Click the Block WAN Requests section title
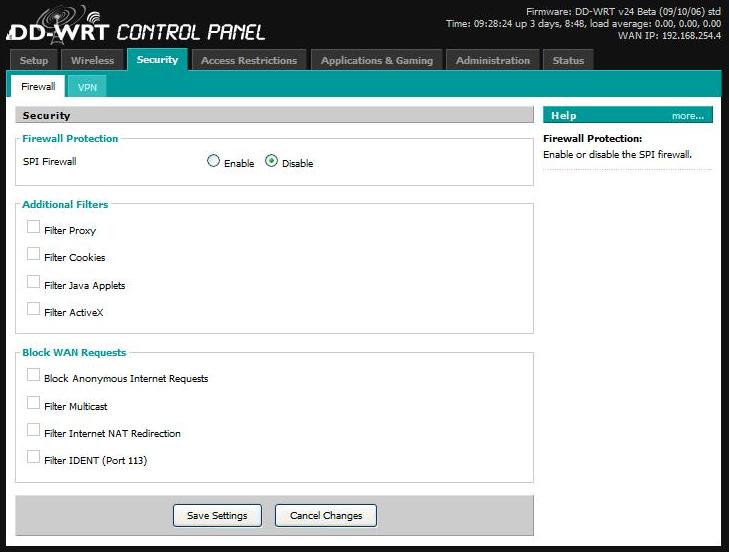This screenshot has height=552, width=729. [x=74, y=352]
